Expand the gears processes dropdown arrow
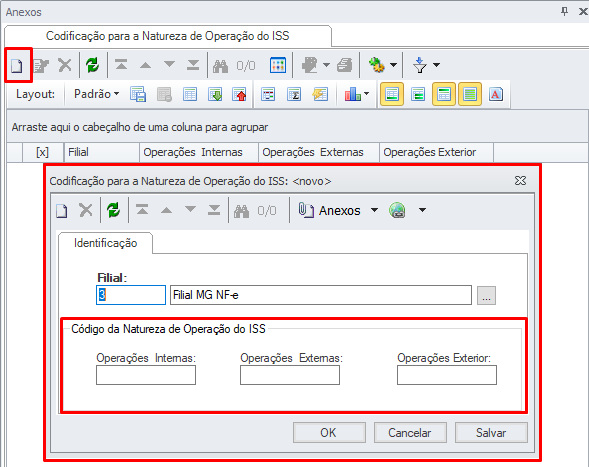589x467 pixels. click(x=393, y=65)
